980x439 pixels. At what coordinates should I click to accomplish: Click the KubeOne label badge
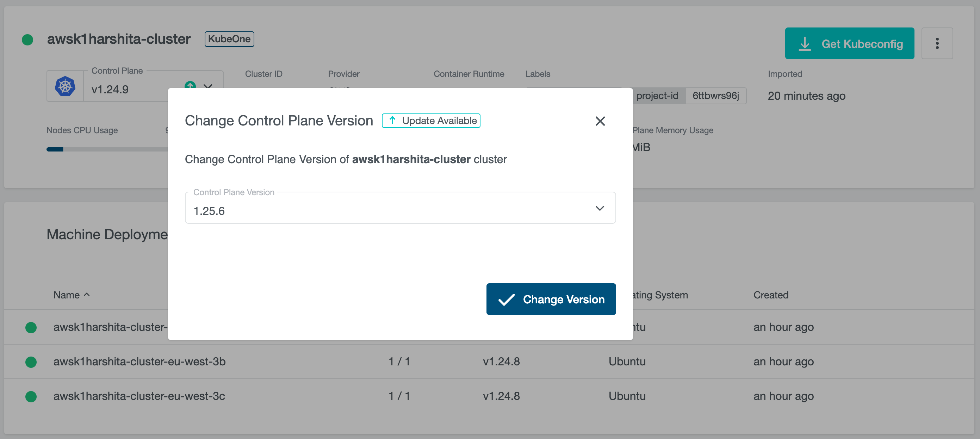tap(229, 39)
